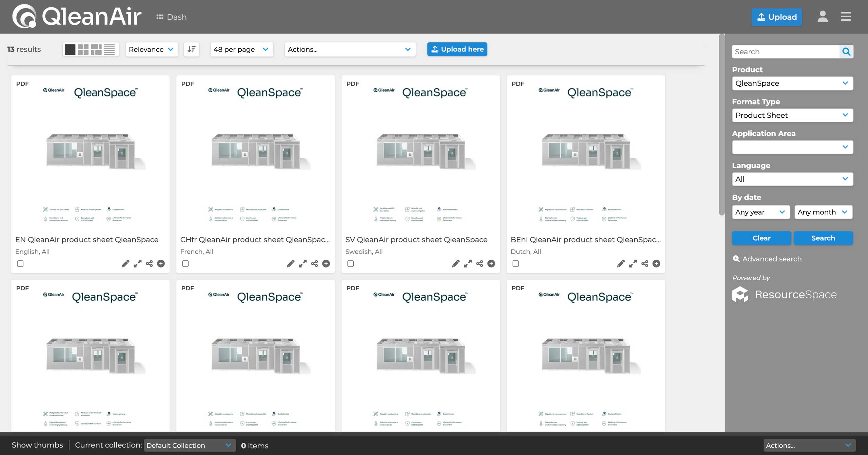
Task: Add BEnl product sheet to collection
Action: (x=656, y=263)
